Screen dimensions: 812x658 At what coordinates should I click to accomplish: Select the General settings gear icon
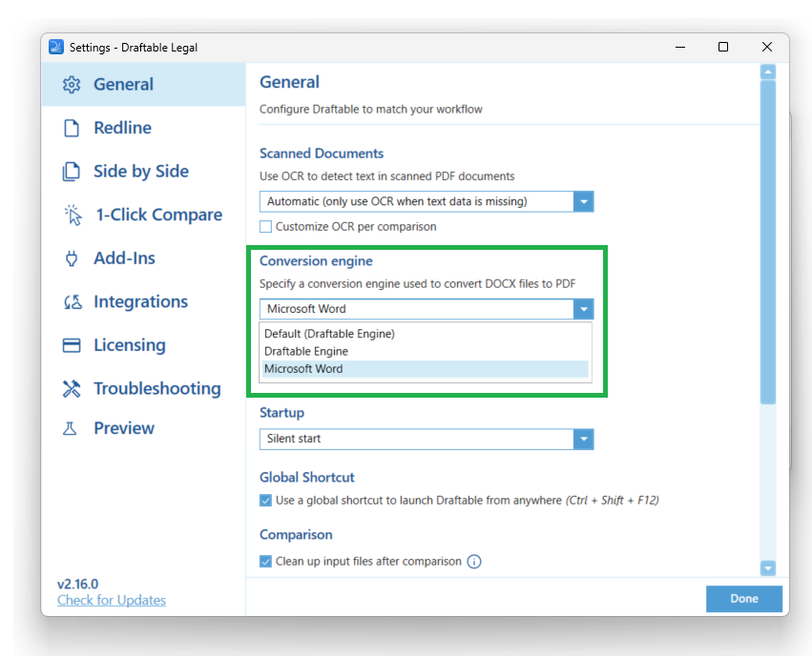(x=71, y=84)
